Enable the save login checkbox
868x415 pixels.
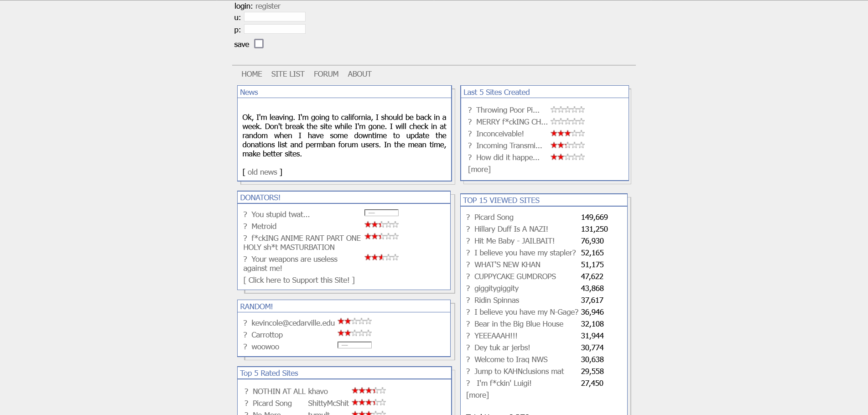[259, 44]
